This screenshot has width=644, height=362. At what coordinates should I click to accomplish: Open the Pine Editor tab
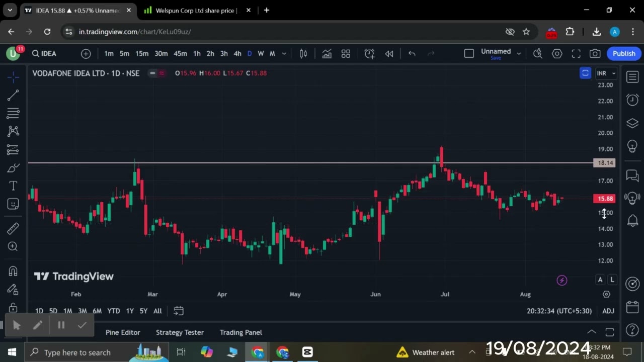123,332
